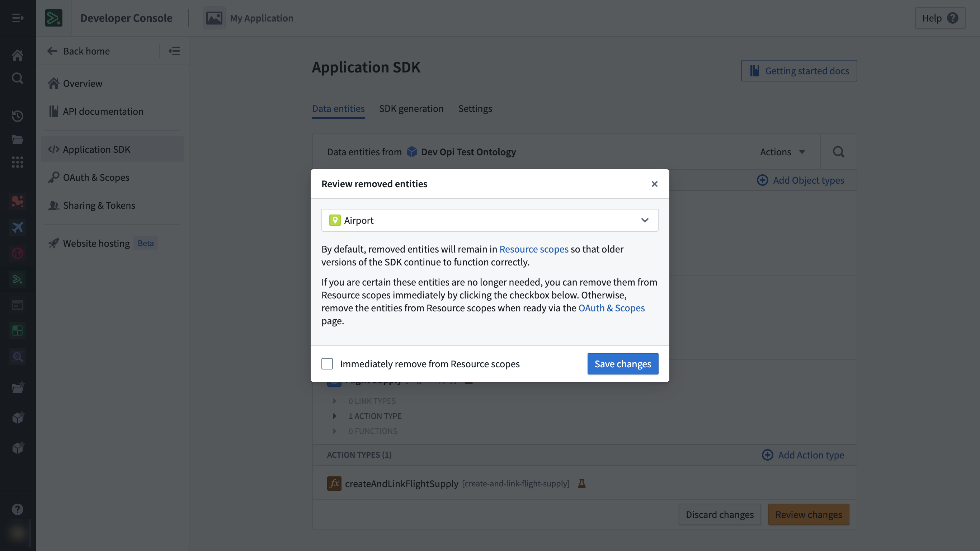The image size is (980, 551).
Task: Open the help question-mark icon at sidebar bottom
Action: 18,509
